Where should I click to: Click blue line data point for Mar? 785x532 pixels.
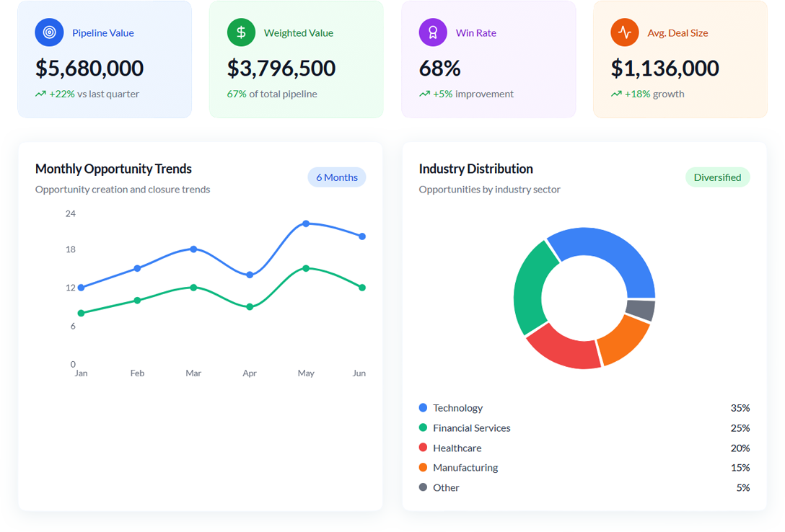[x=194, y=249]
